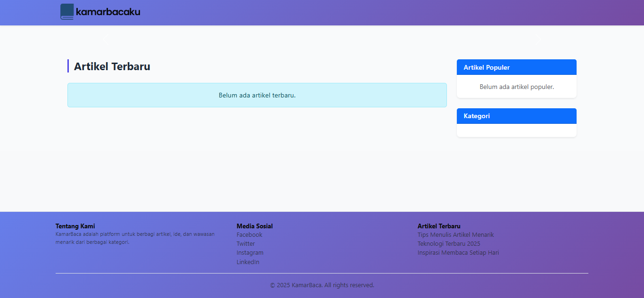644x298 pixels.
Task: Read 'Teknologi Terbaru 2025' article link
Action: click(449, 244)
